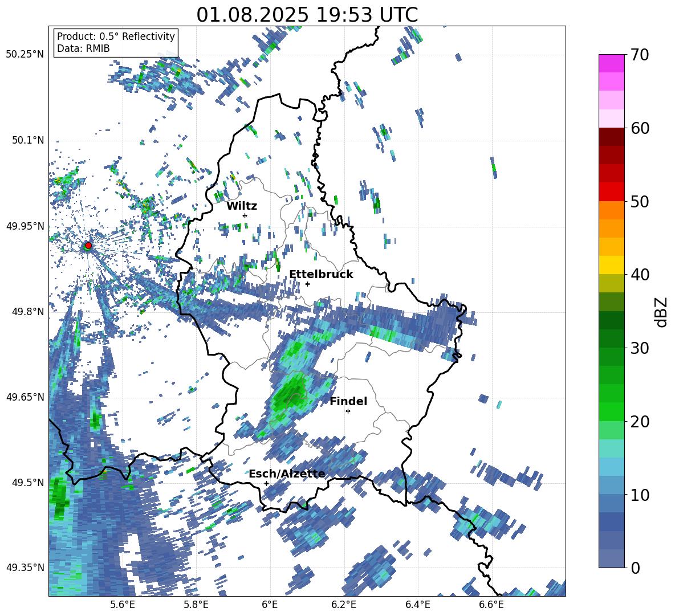This screenshot has height=616, width=675.
Task: Click the Esch/Alzette city label
Action: 287,474
